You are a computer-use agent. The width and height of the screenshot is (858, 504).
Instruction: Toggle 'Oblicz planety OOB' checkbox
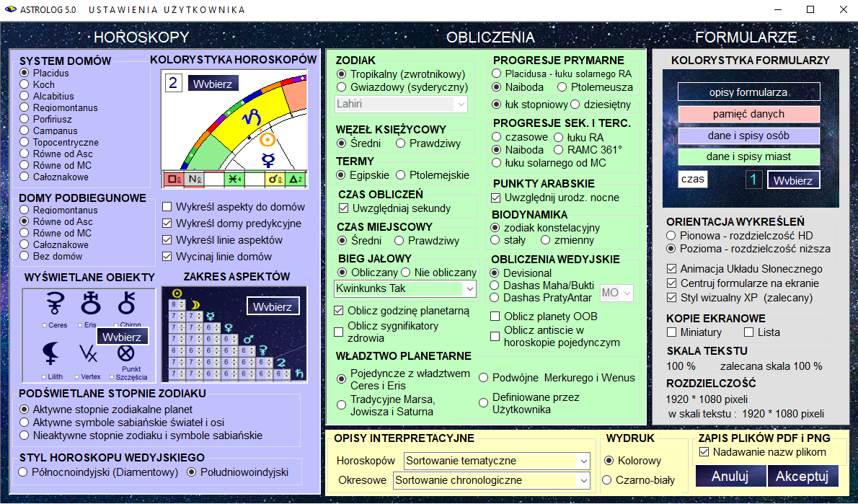coord(495,316)
